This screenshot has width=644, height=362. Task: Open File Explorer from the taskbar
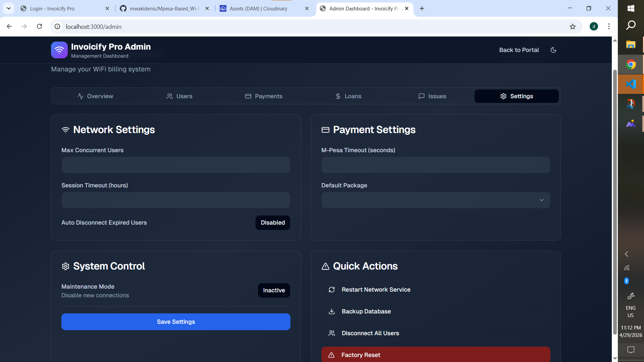tap(631, 45)
